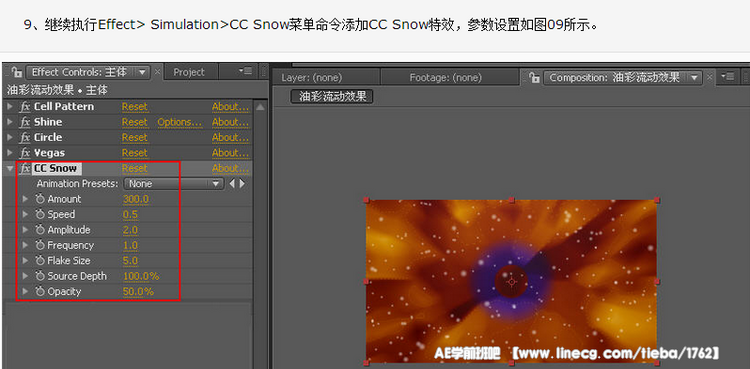The image size is (750, 369).
Task: Close the Effect Controls panel tab
Action: 157,73
